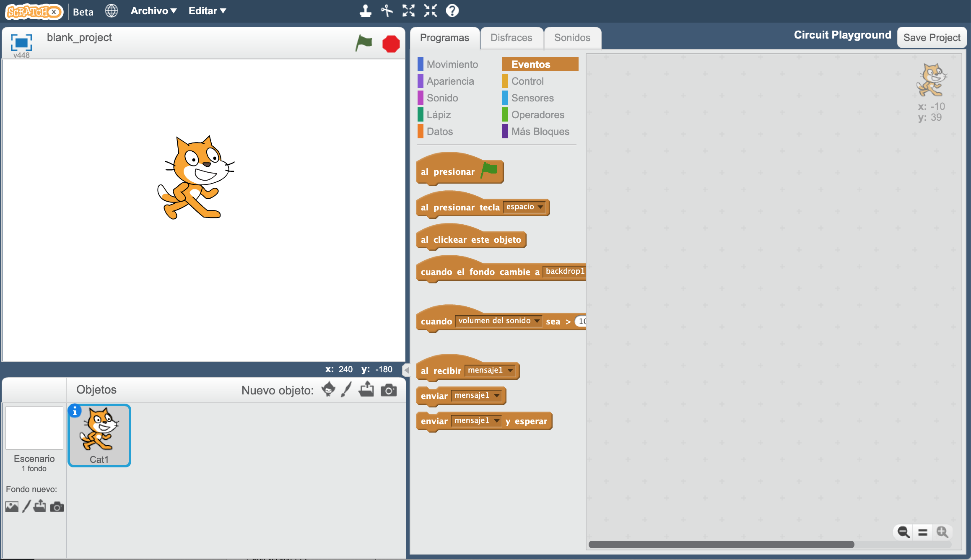Open the espacio key dropdown

[x=541, y=207]
